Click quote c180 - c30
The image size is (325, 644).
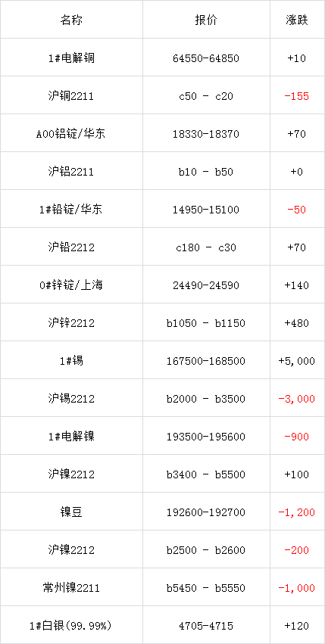click(206, 247)
